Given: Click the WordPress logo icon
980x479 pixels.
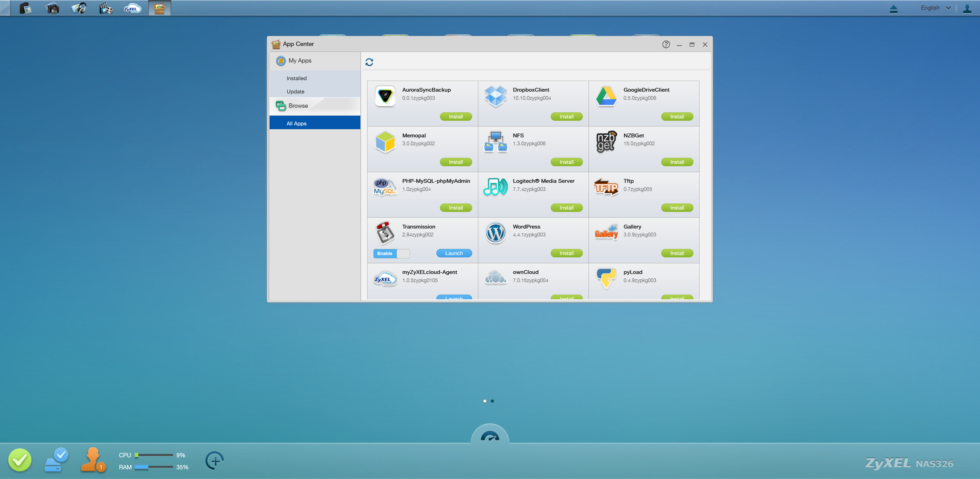Looking at the screenshot, I should pos(496,233).
